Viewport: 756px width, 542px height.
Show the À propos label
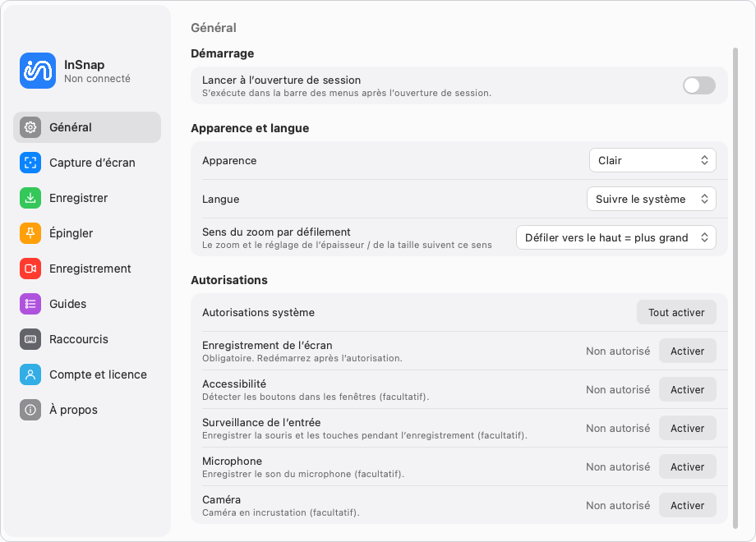pyautogui.click(x=73, y=410)
